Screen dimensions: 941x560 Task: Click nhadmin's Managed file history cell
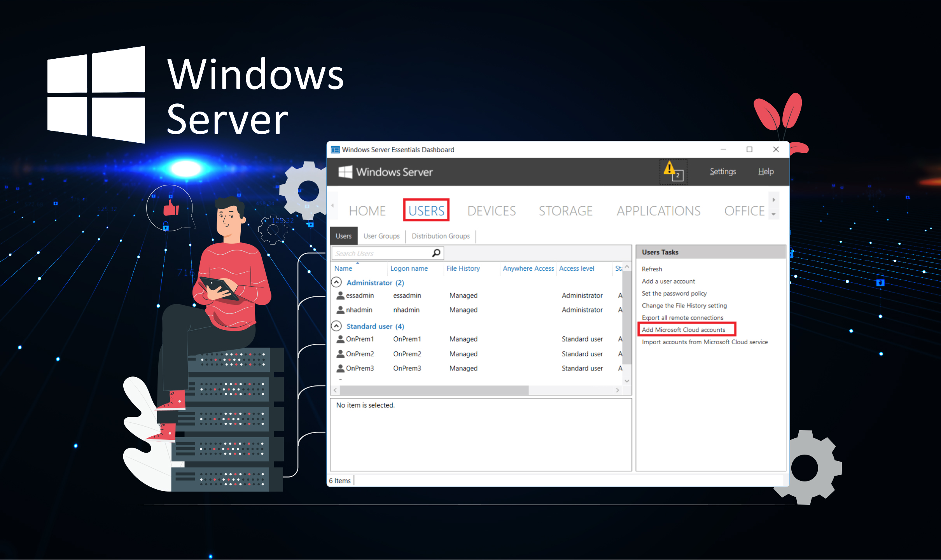click(463, 310)
